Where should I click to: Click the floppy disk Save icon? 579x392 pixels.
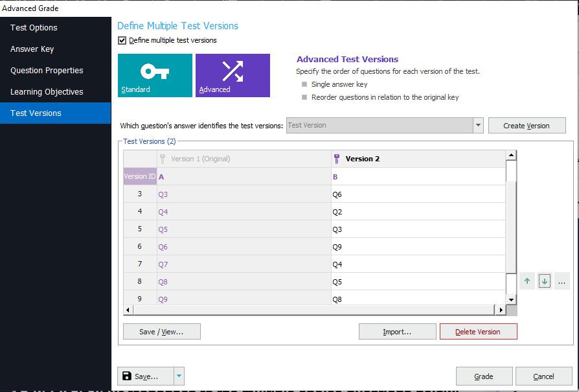pos(127,376)
